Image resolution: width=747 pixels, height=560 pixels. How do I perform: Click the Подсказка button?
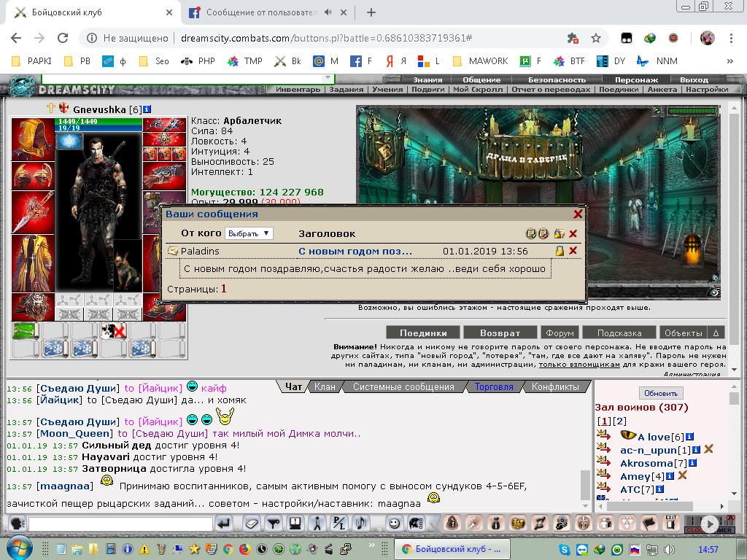click(x=619, y=332)
